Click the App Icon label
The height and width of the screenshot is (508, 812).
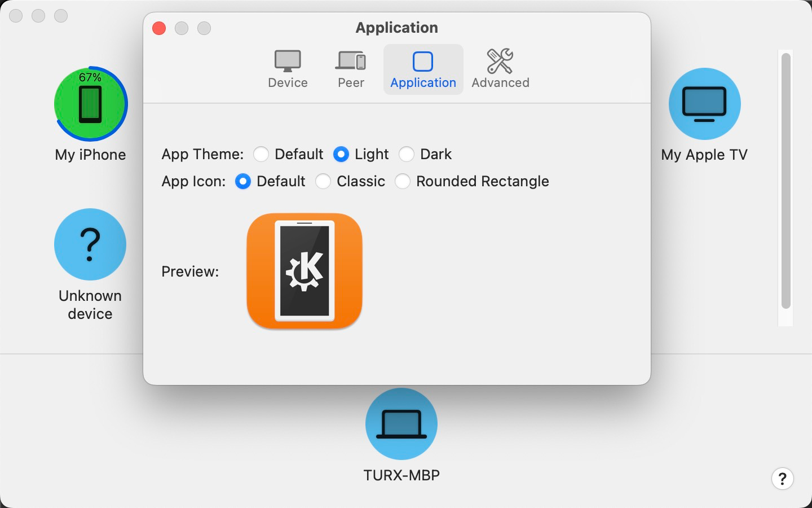pos(193,181)
